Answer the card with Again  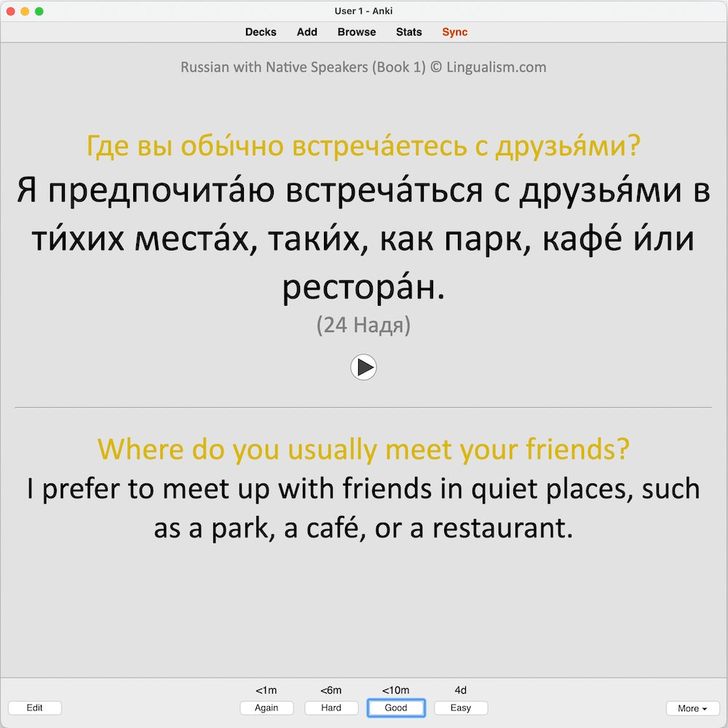266,708
